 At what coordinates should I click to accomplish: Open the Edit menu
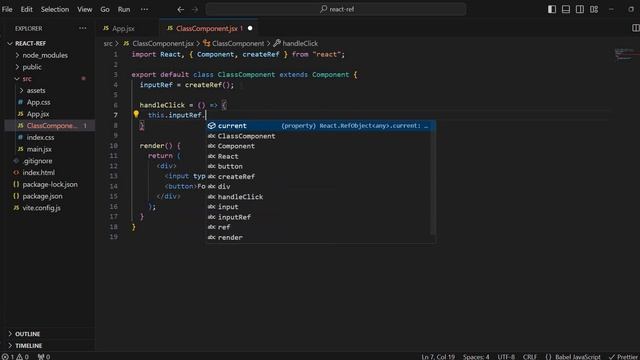pos(27,9)
